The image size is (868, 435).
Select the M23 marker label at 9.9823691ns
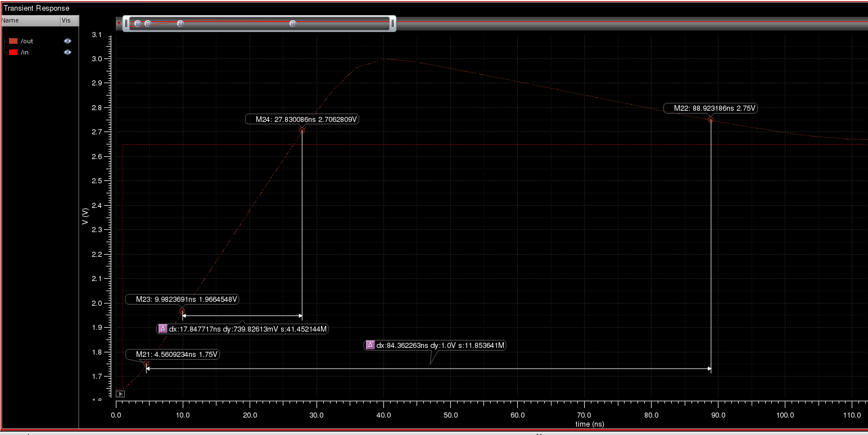(x=182, y=300)
